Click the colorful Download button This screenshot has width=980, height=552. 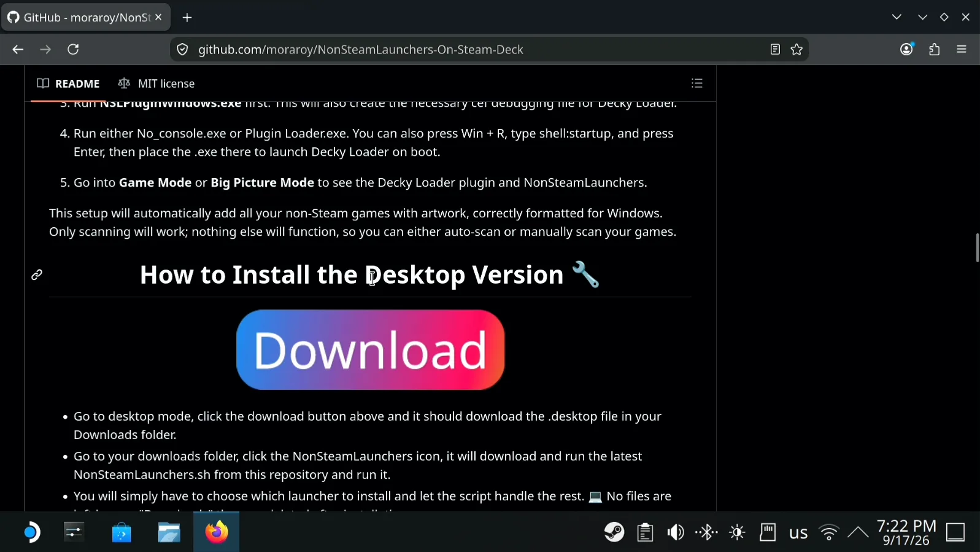371,350
